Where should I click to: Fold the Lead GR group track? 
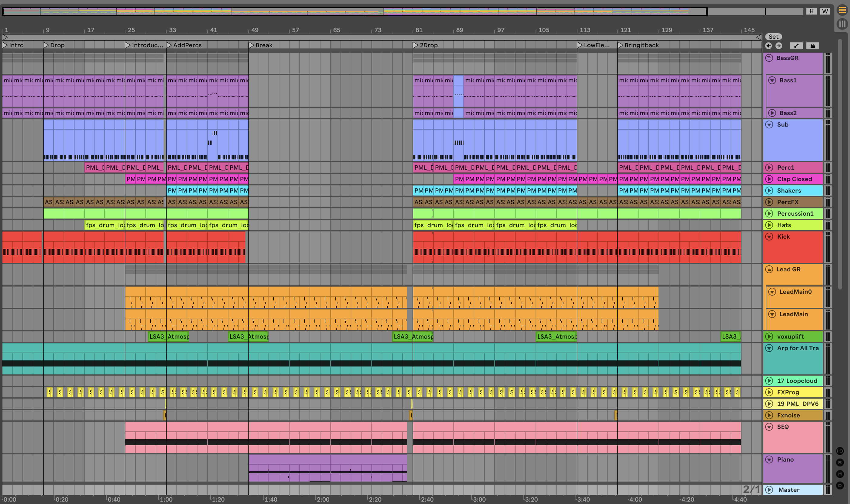pos(769,269)
